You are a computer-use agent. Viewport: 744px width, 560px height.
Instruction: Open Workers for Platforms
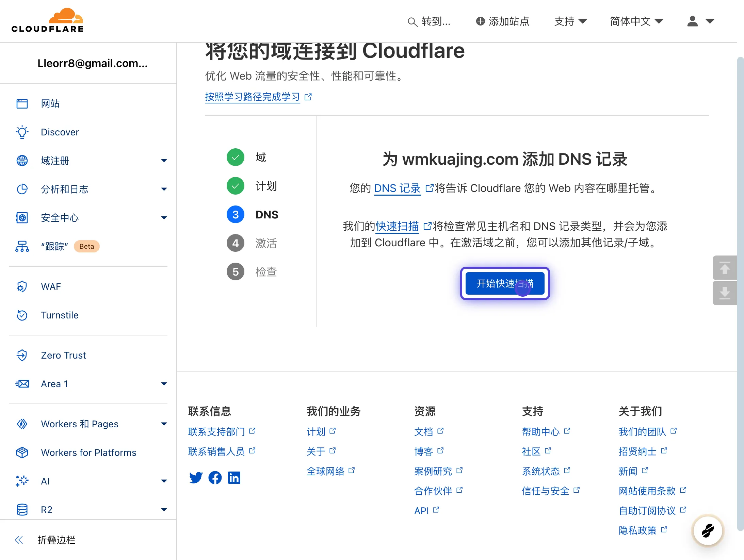tap(88, 452)
